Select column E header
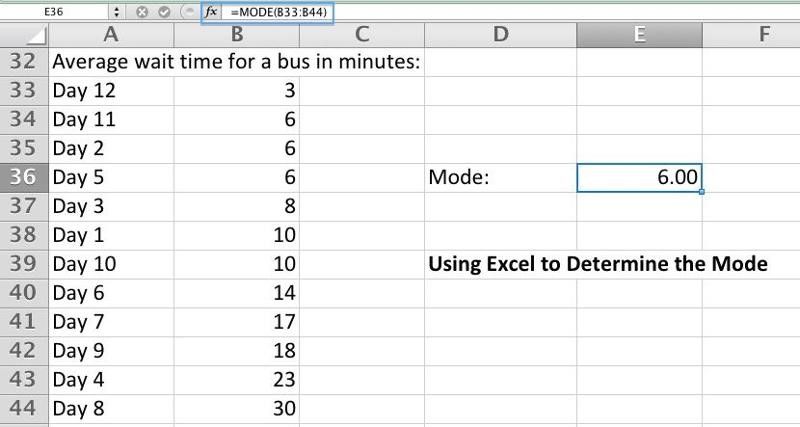The height and width of the screenshot is (427, 800). pos(639,35)
